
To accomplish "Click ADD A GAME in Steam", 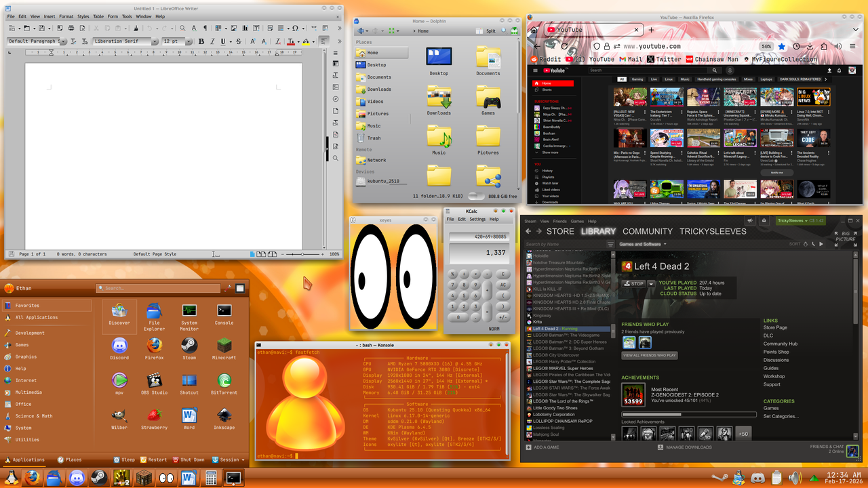I will point(541,447).
